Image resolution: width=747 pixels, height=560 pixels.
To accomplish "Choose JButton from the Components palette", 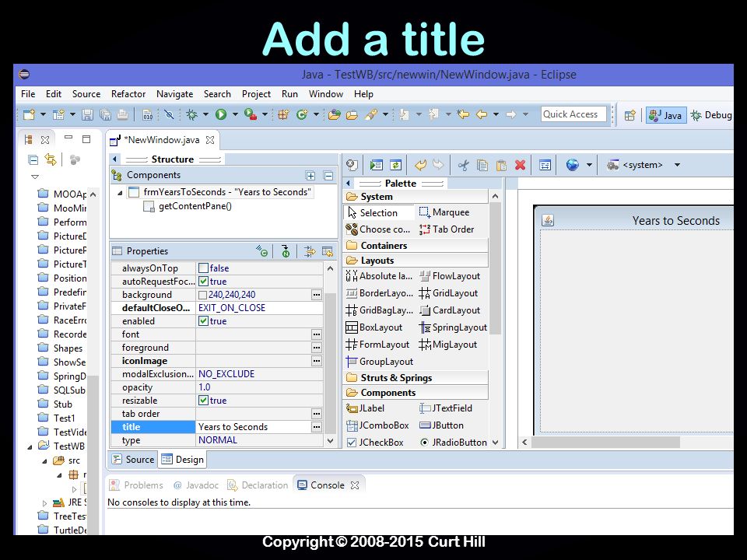I will tap(441, 425).
